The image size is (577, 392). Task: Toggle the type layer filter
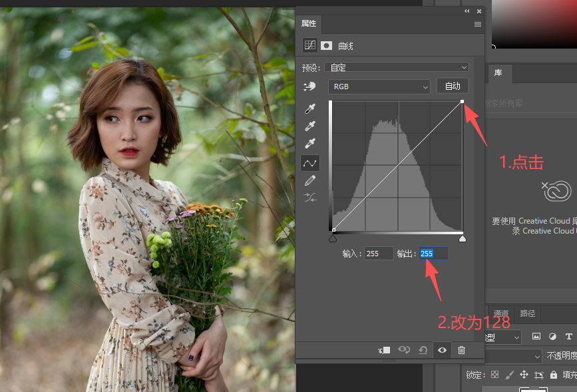click(568, 336)
